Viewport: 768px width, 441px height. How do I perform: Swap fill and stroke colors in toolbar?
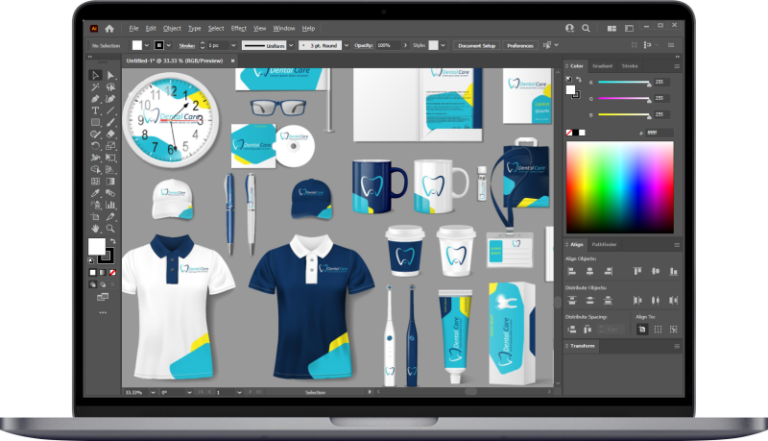(113, 241)
